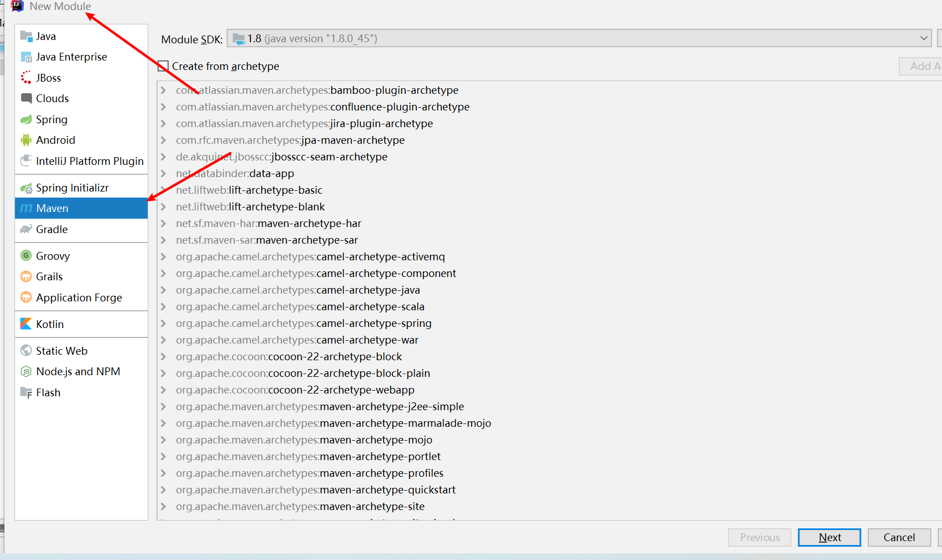Select maven-archetype-mojo entry

coord(304,440)
